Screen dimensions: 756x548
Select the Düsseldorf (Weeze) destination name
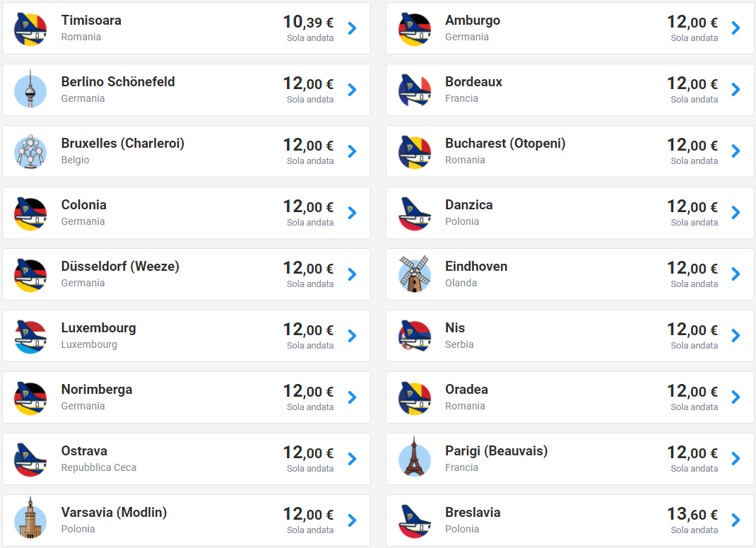(x=120, y=267)
